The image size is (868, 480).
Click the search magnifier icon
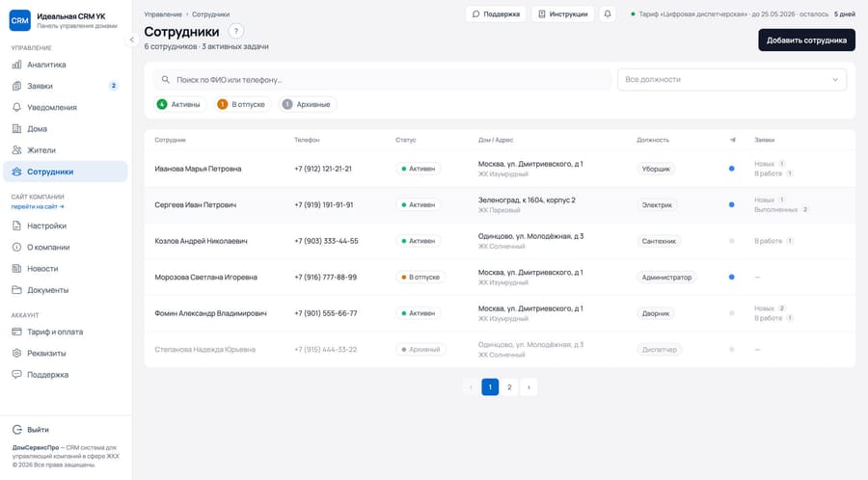point(165,80)
